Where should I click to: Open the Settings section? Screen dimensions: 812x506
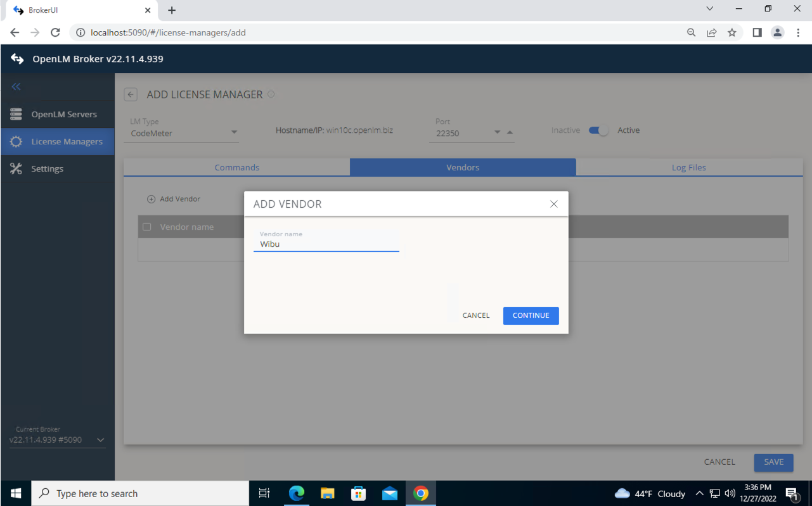pyautogui.click(x=48, y=168)
